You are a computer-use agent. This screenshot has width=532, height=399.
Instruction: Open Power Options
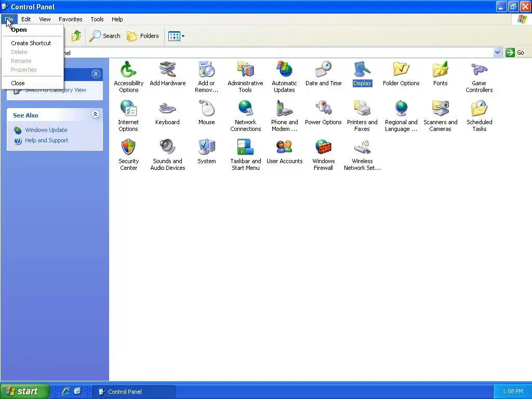click(x=323, y=113)
